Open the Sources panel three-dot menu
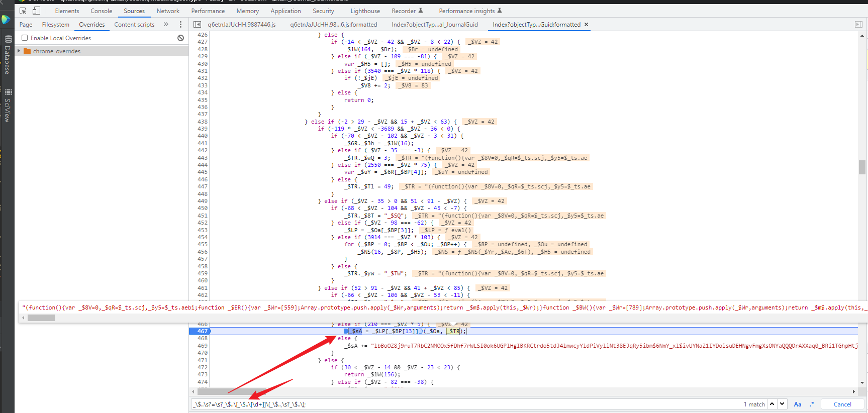The height and width of the screenshot is (413, 868). pos(180,25)
